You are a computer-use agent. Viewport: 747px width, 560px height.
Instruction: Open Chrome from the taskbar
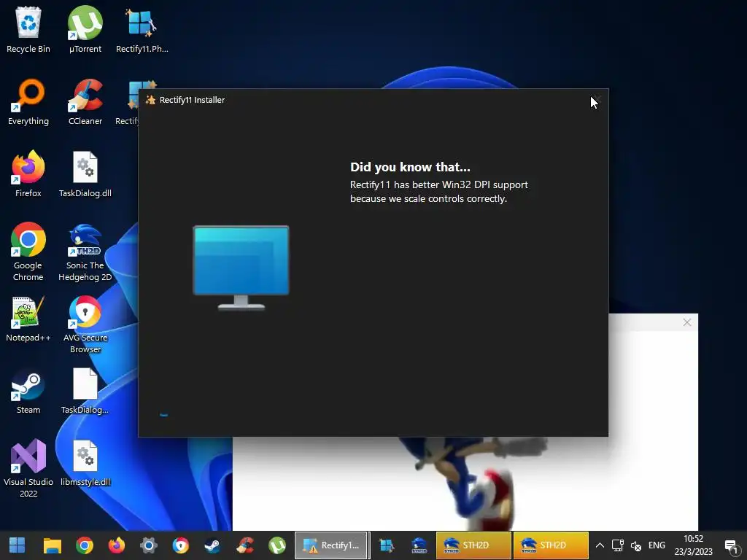85,545
